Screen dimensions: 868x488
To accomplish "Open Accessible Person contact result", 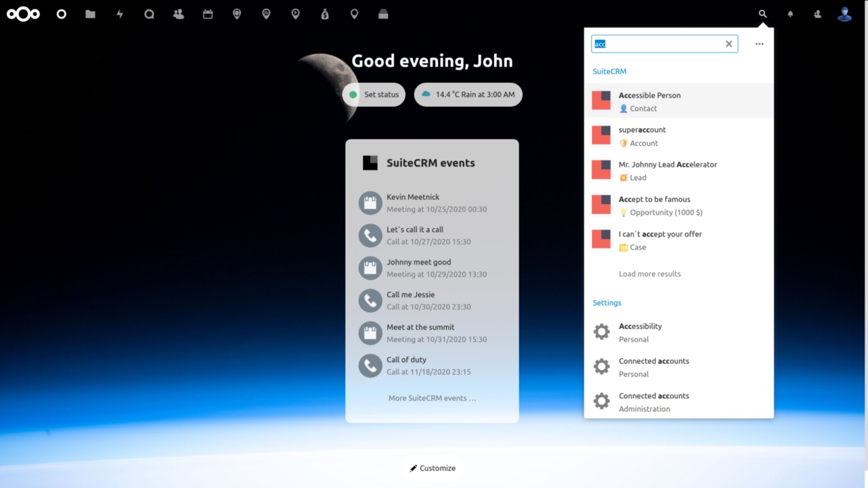I will pos(679,101).
